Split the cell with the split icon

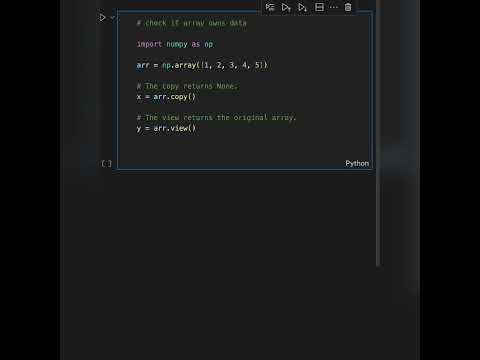(x=319, y=7)
